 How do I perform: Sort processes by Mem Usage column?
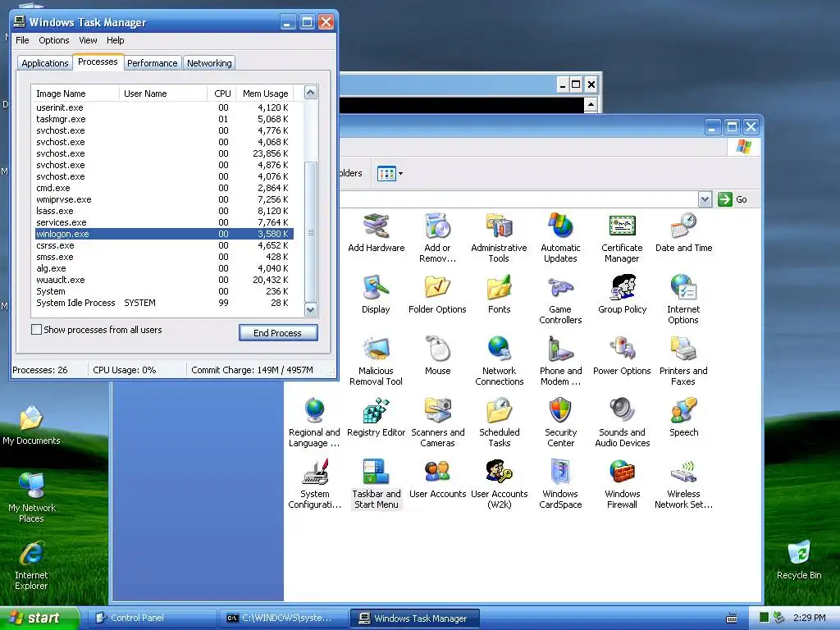266,94
